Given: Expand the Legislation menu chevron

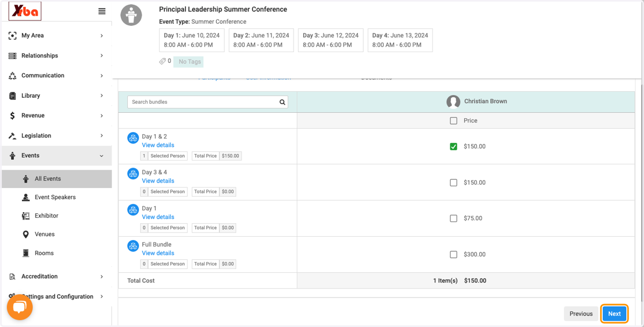Looking at the screenshot, I should pos(101,136).
